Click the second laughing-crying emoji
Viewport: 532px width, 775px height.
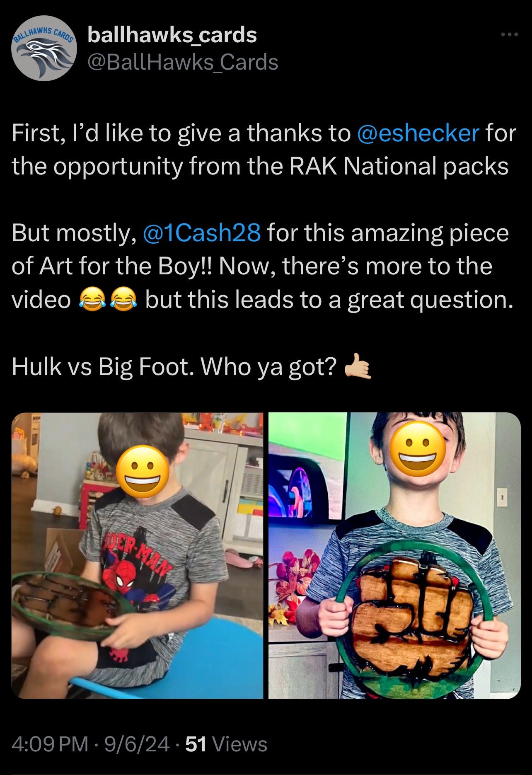tap(123, 300)
